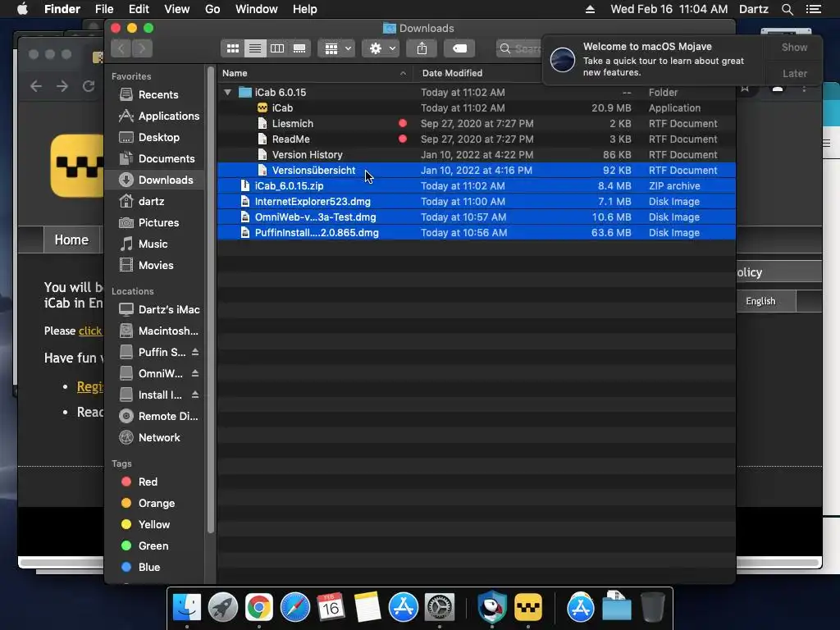The image size is (840, 630).
Task: Open the Help menu
Action: pos(304,9)
